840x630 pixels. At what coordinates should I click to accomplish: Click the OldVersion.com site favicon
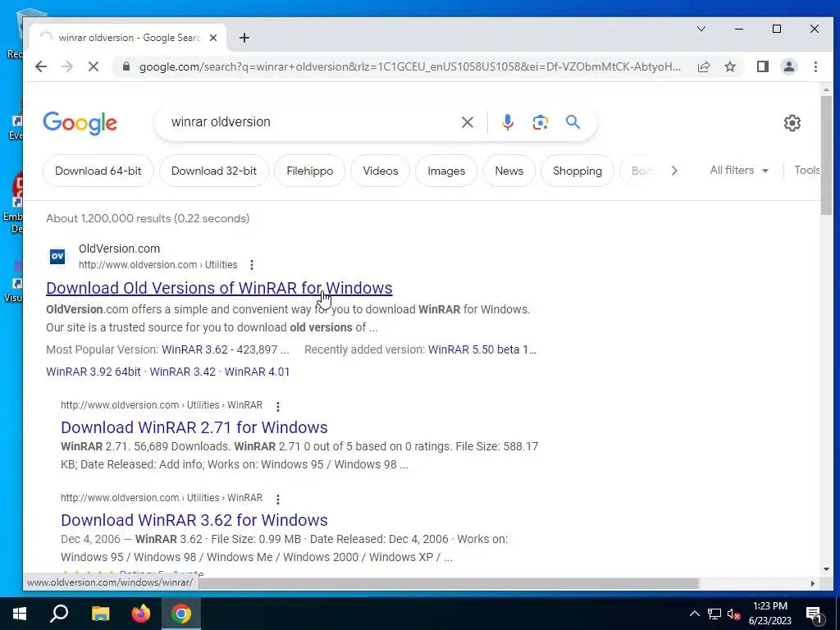pyautogui.click(x=57, y=257)
